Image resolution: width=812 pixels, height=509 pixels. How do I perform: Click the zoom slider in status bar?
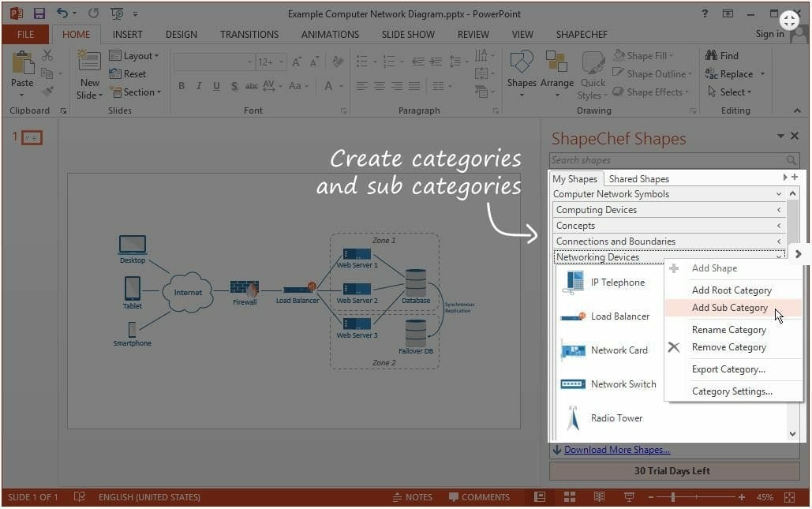(x=674, y=497)
